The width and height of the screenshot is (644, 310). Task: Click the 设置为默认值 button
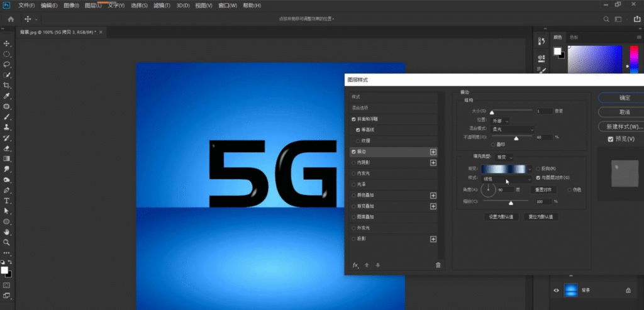(x=501, y=217)
